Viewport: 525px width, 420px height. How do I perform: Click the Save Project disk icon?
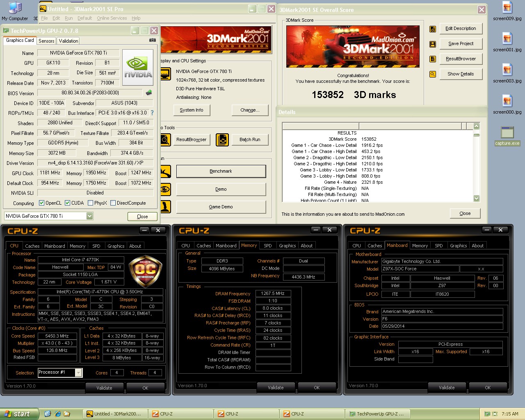[432, 44]
